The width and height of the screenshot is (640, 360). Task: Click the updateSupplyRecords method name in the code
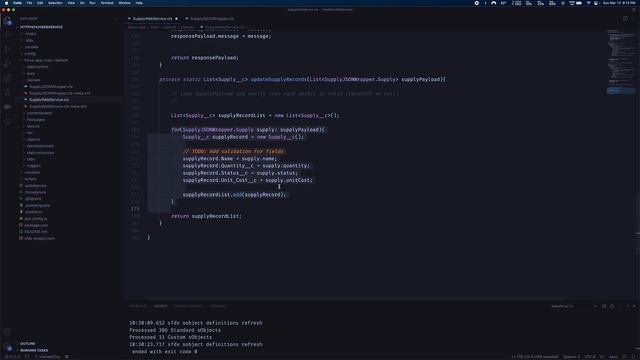(x=278, y=79)
